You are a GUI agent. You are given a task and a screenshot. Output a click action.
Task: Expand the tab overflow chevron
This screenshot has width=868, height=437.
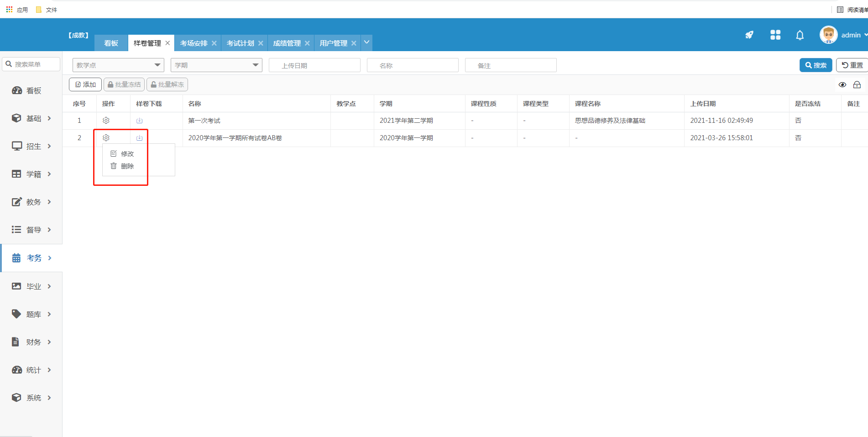[x=366, y=42]
